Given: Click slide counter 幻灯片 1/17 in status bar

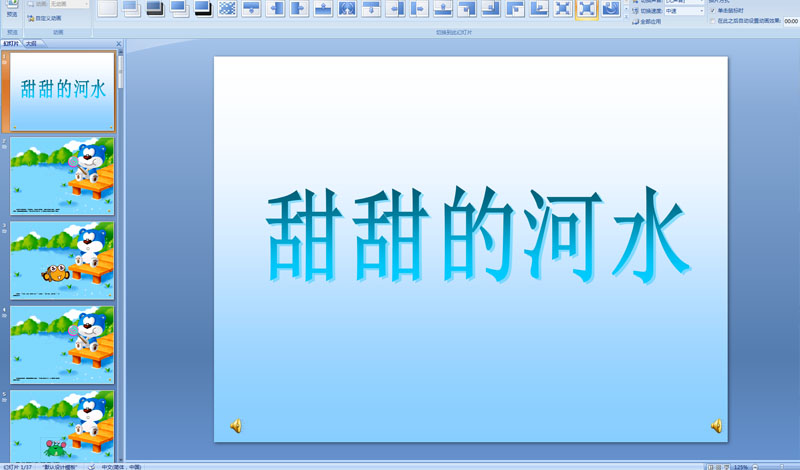Looking at the screenshot, I should coord(18,466).
